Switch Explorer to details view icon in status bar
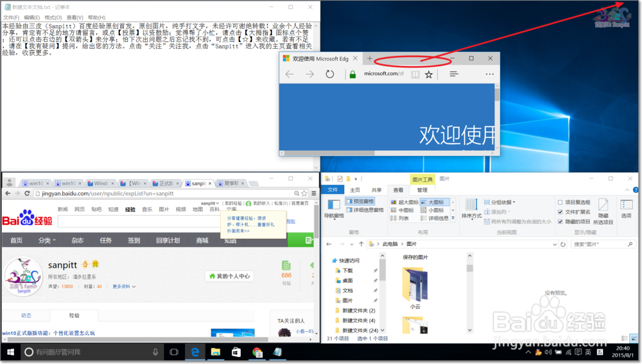642x364 pixels. click(x=625, y=338)
